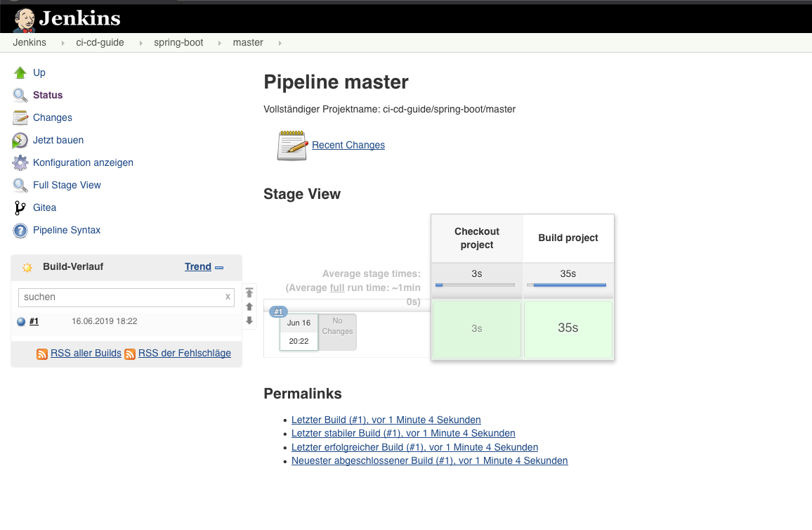The height and width of the screenshot is (530, 812).
Task: Open the Letzter stabiler Build permalink
Action: click(x=403, y=433)
